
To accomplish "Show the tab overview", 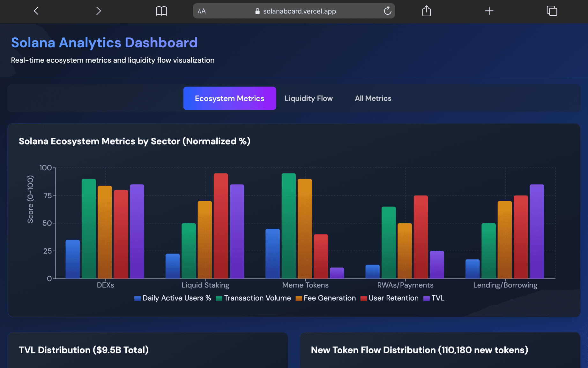I will tap(552, 11).
